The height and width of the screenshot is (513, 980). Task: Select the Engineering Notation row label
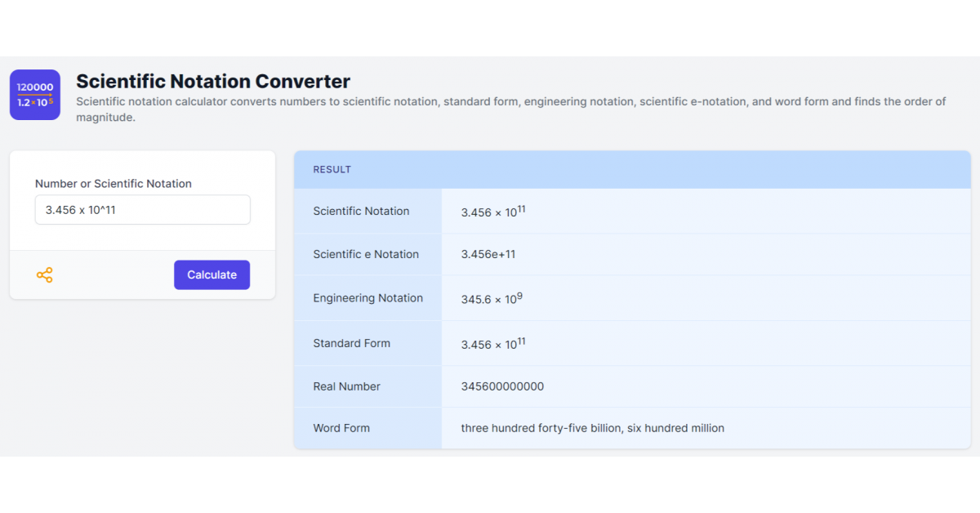(367, 298)
